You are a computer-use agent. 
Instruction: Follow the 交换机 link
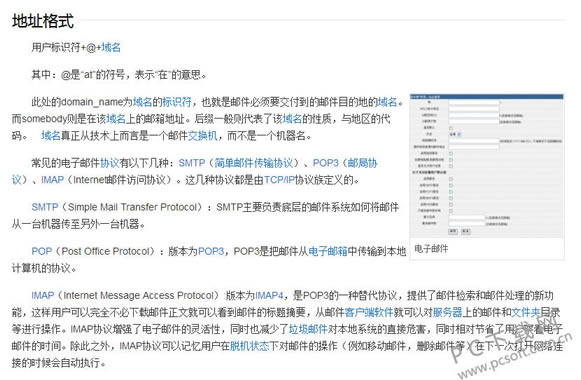tap(202, 136)
